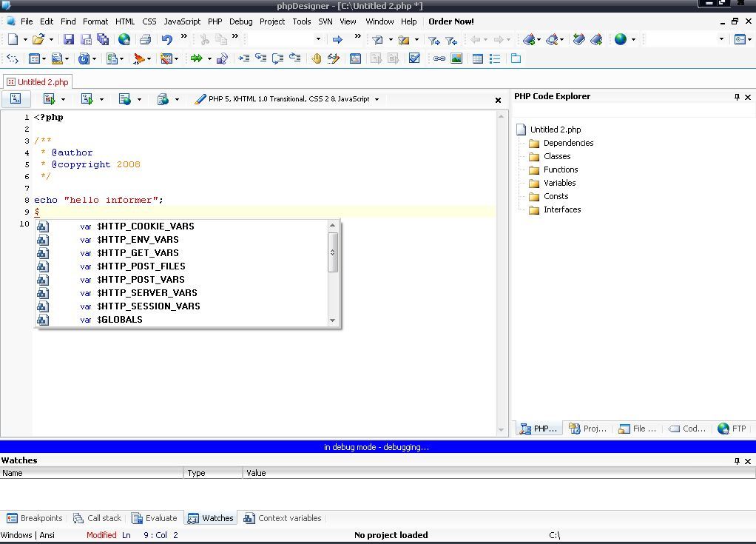Insert an image with the picture icon
The image size is (756, 544).
(456, 58)
